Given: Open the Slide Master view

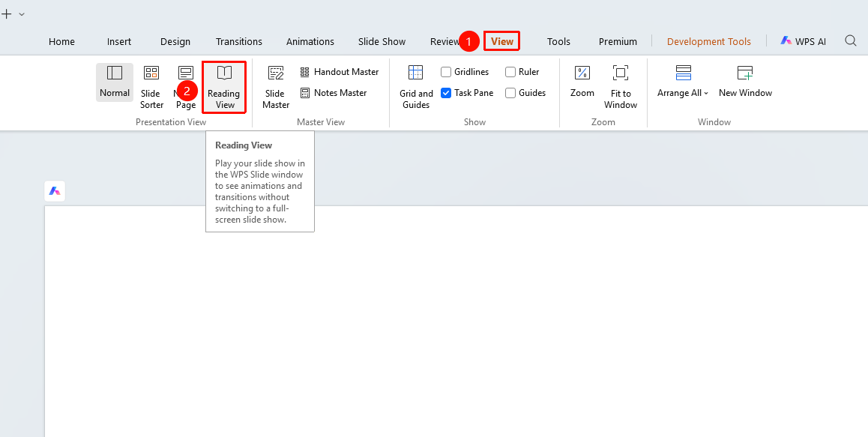Looking at the screenshot, I should pyautogui.click(x=276, y=87).
